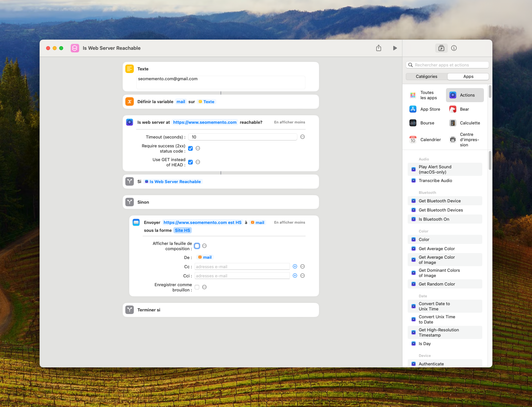The height and width of the screenshot is (407, 532).
Task: Uncheck Use GET instead of HEAD
Action: (x=190, y=162)
